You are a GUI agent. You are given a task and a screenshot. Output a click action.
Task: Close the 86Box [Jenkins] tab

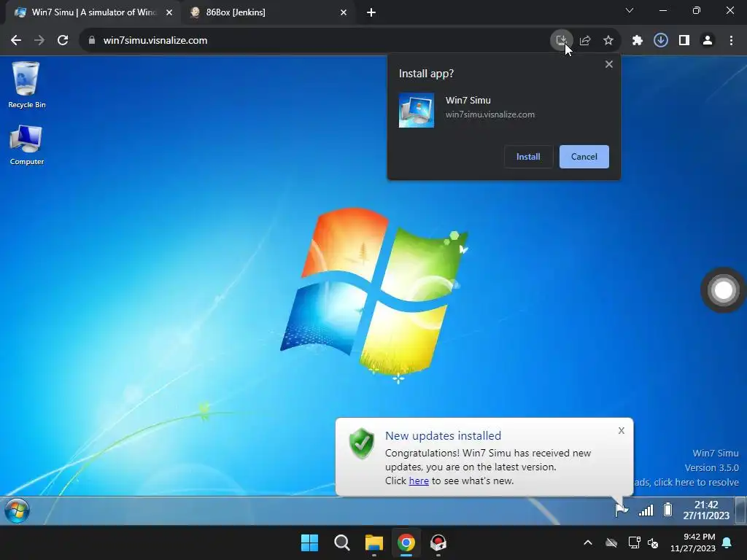pos(344,12)
